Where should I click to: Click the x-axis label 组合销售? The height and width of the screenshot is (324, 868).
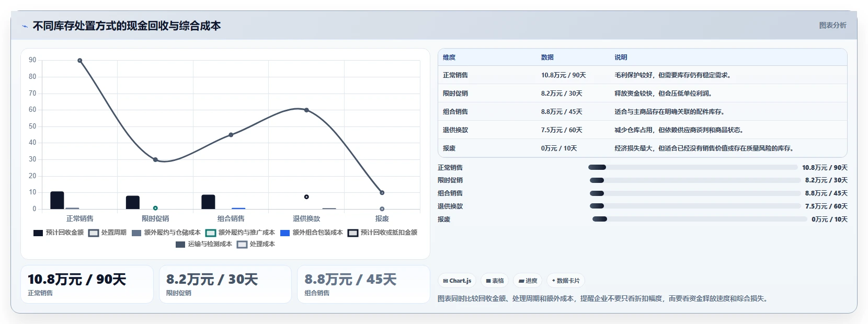tap(231, 218)
